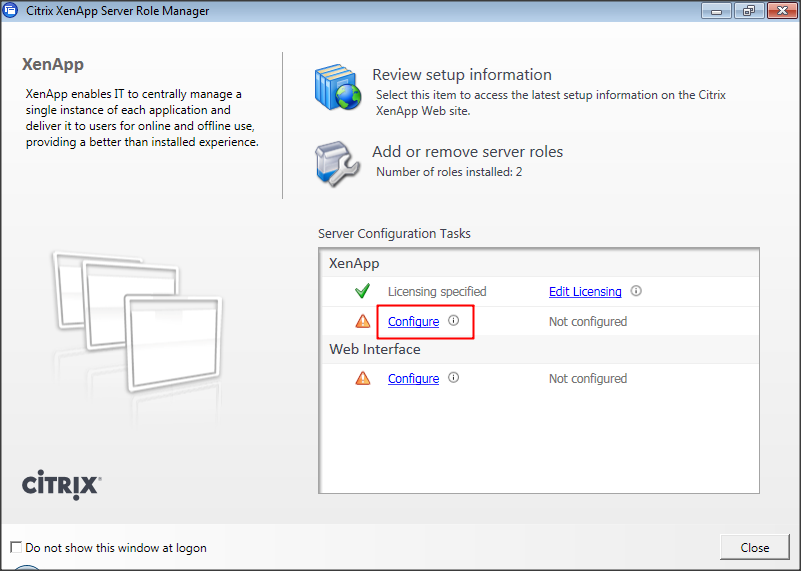Enable 'Do not show this window at logon'

15,548
